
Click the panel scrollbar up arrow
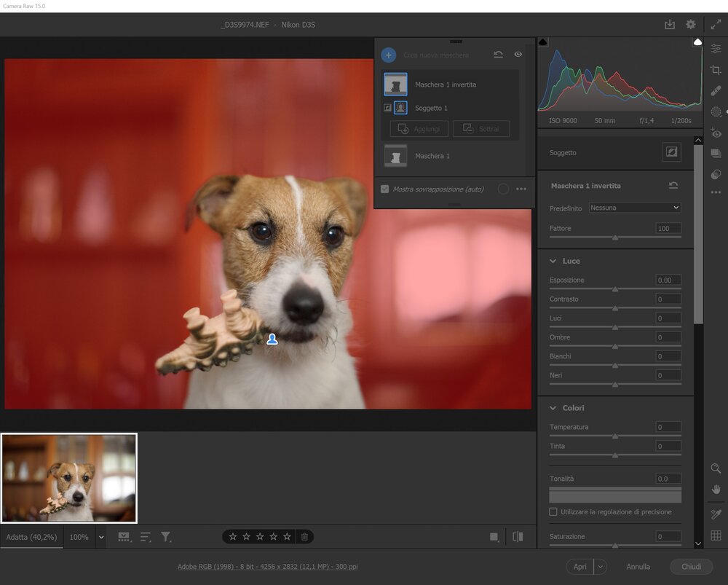click(x=698, y=141)
